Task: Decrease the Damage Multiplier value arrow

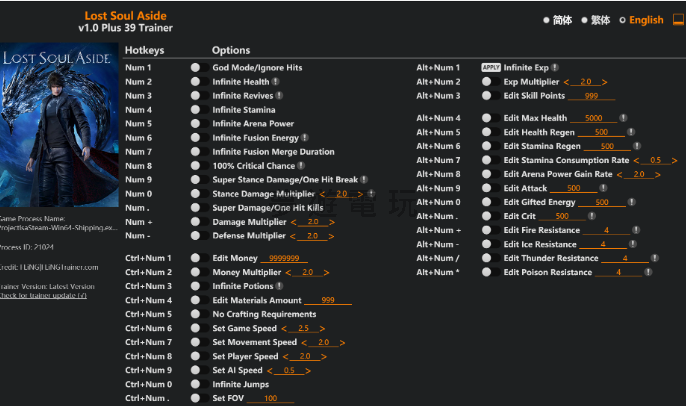Action: [x=294, y=222]
